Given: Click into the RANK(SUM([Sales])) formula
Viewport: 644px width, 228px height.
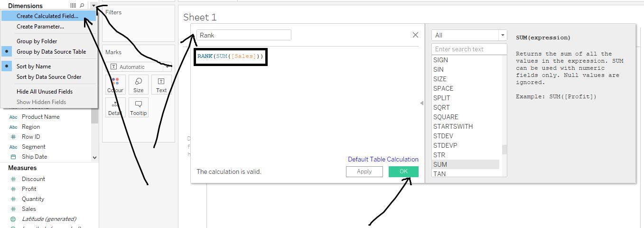Looking at the screenshot, I should [x=230, y=57].
